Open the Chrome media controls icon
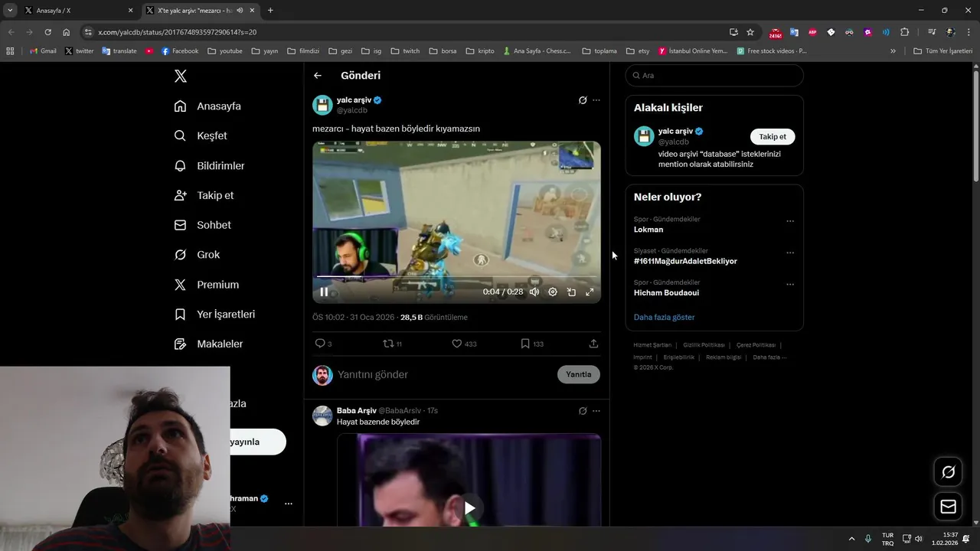Viewport: 980px width, 551px height. click(x=932, y=32)
